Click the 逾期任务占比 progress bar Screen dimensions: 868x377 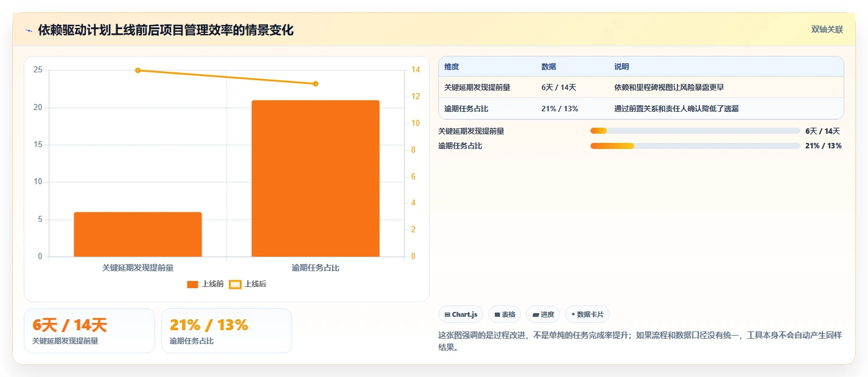[x=695, y=146]
